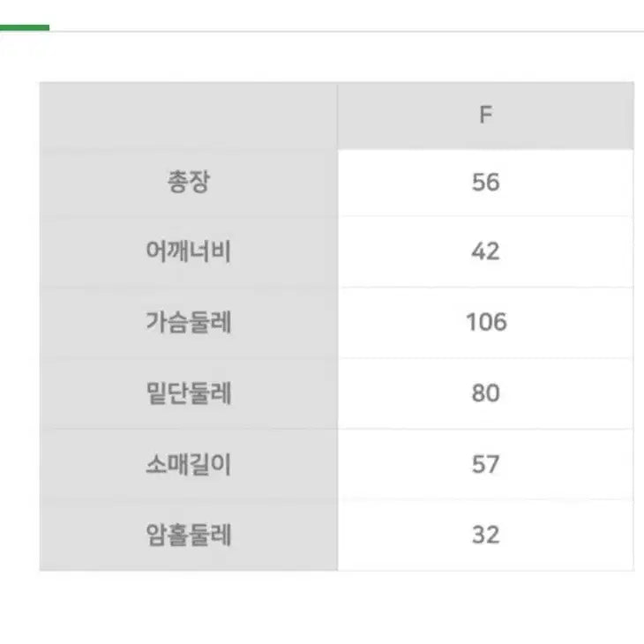Click the 밑단둘레 value 80
The height and width of the screenshot is (644, 644).
(485, 393)
